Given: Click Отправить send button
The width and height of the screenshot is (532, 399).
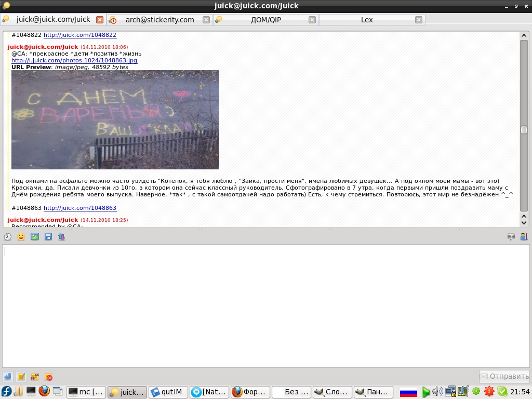Looking at the screenshot, I should coord(504,376).
